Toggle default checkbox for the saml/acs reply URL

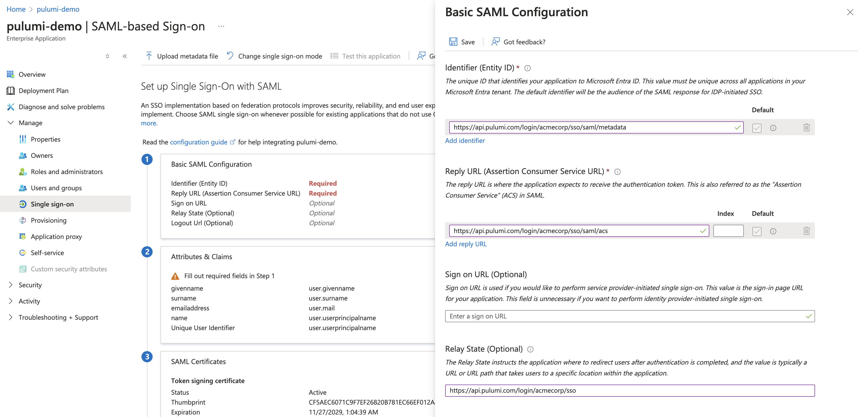coord(757,231)
